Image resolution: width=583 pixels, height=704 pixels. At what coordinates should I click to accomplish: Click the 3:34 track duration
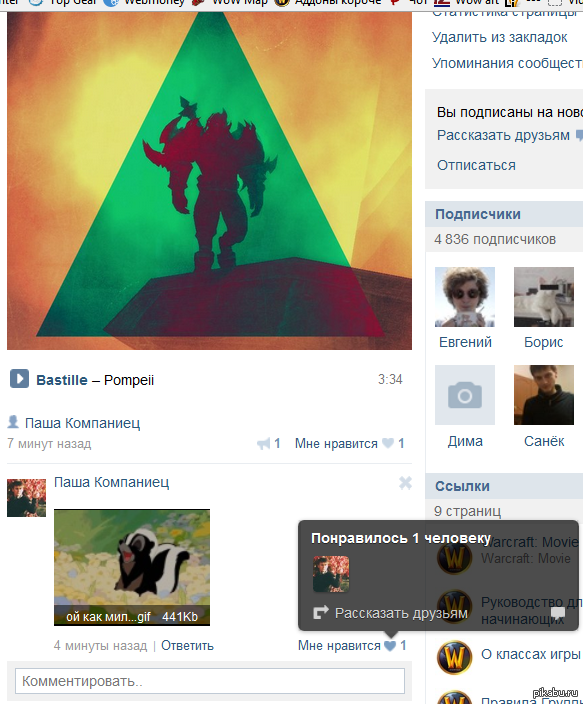(x=390, y=379)
